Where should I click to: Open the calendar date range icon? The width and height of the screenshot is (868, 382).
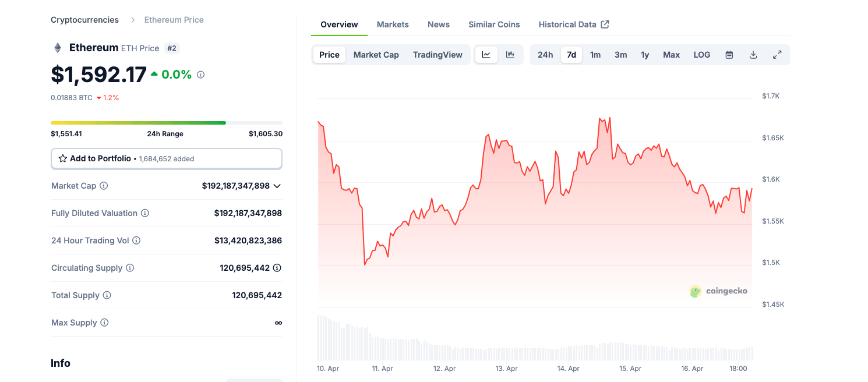[729, 54]
